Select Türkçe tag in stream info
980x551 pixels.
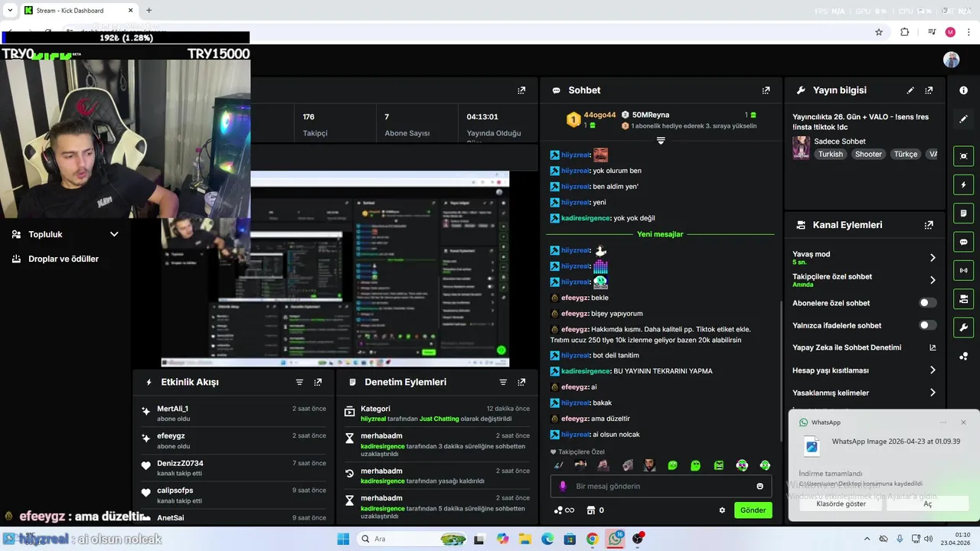pos(906,154)
